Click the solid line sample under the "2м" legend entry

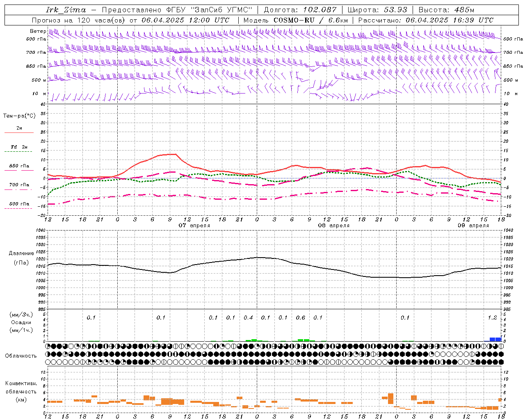pyautogui.click(x=19, y=132)
